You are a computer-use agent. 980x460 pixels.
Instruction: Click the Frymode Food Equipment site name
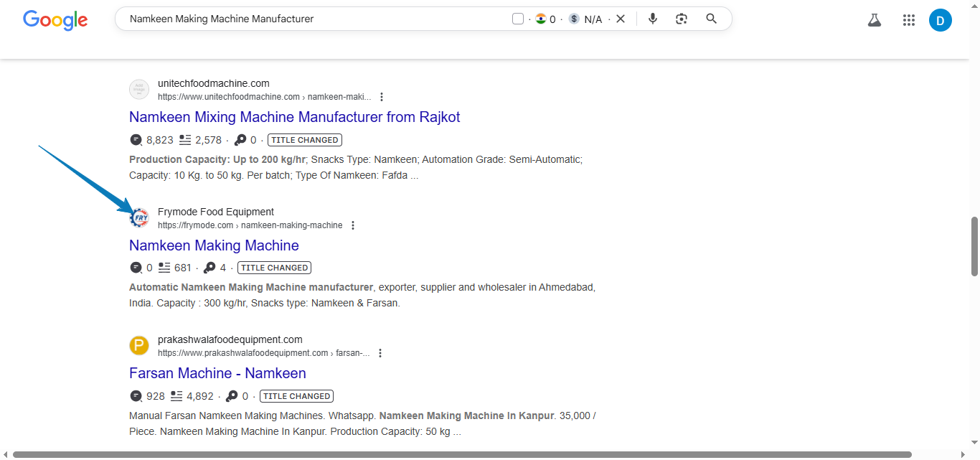point(216,212)
